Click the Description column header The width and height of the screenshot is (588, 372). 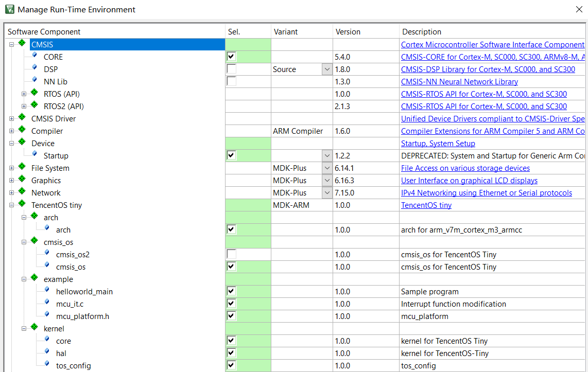click(x=492, y=32)
